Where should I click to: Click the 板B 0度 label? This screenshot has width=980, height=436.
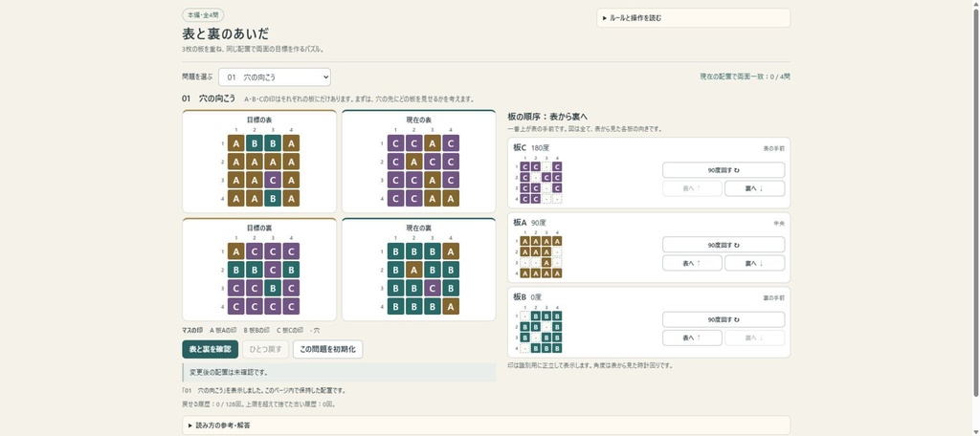(528, 297)
